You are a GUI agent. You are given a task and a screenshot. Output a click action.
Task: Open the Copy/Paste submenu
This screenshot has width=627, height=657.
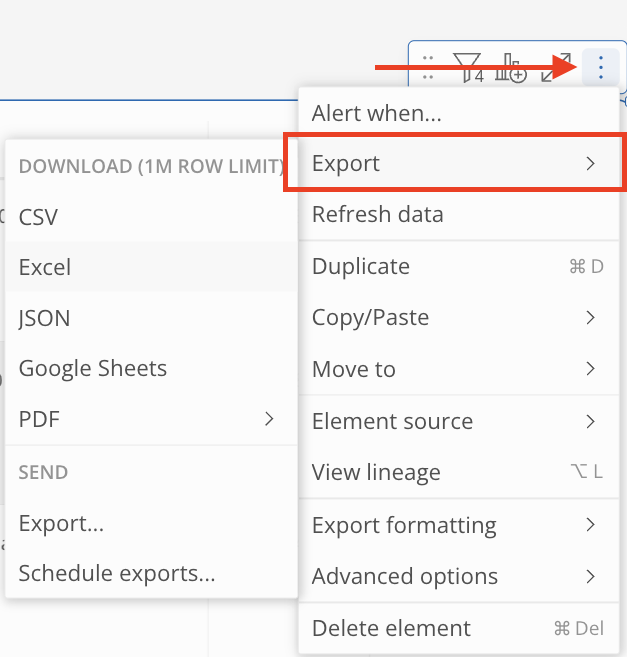coord(459,317)
